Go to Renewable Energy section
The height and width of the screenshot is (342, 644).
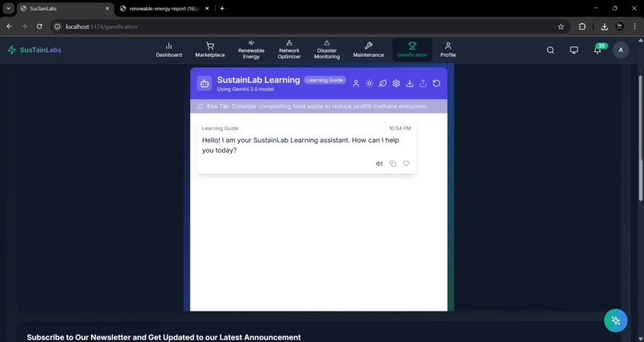coord(251,50)
